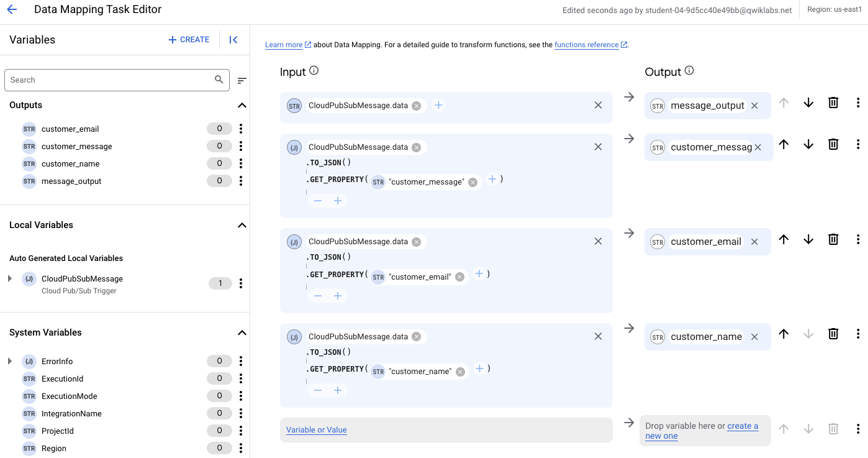Open more menu for customer_name mapping

[858, 334]
